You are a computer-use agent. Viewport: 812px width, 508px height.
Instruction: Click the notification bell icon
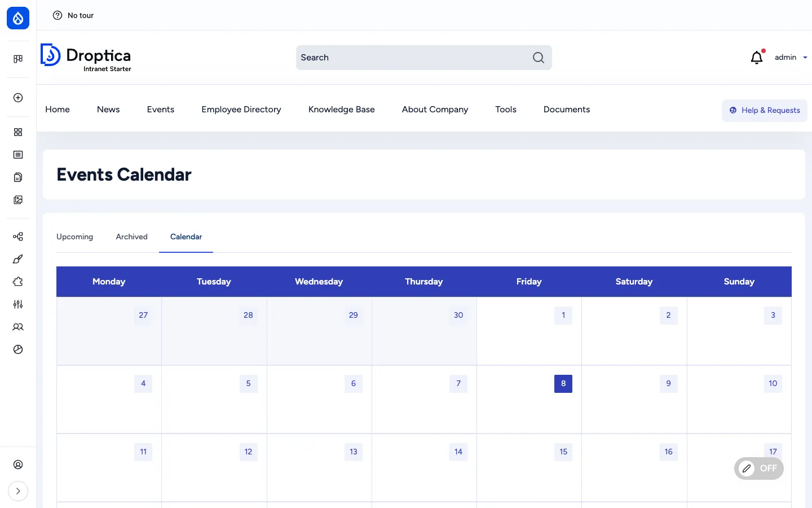tap(757, 57)
